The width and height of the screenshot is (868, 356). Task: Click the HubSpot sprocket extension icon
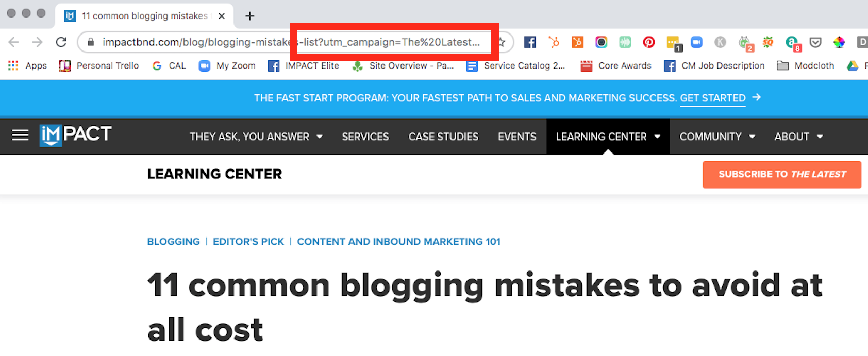tap(554, 42)
